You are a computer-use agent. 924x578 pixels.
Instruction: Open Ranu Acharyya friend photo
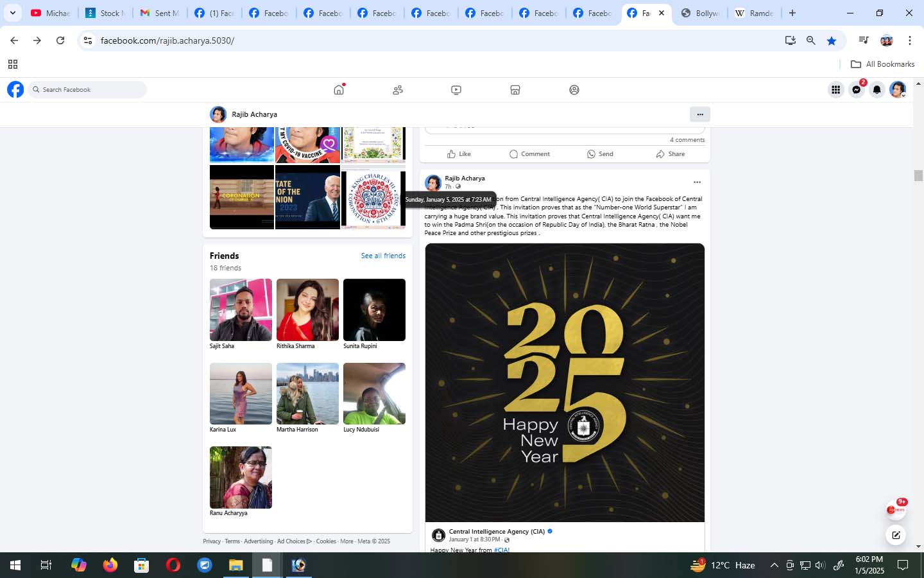click(x=241, y=477)
